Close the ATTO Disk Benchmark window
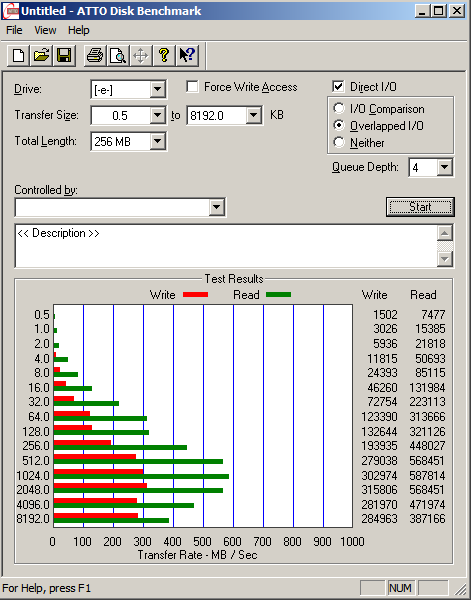 click(456, 11)
